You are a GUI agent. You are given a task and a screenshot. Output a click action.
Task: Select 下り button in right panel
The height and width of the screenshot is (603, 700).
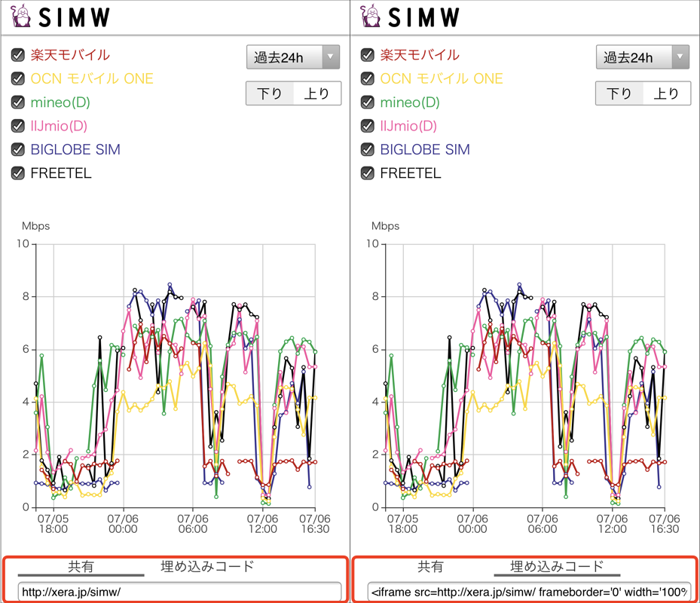coord(619,93)
